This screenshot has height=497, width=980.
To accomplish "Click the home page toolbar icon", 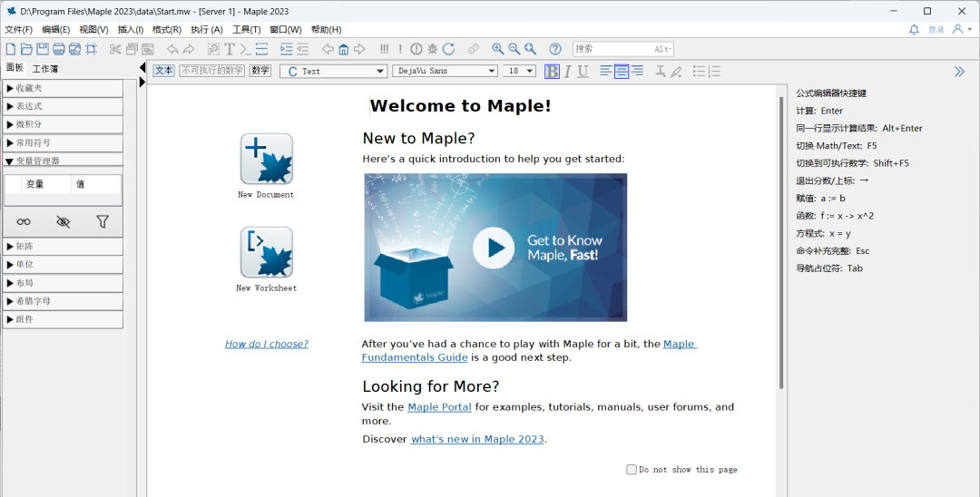I will 343,49.
